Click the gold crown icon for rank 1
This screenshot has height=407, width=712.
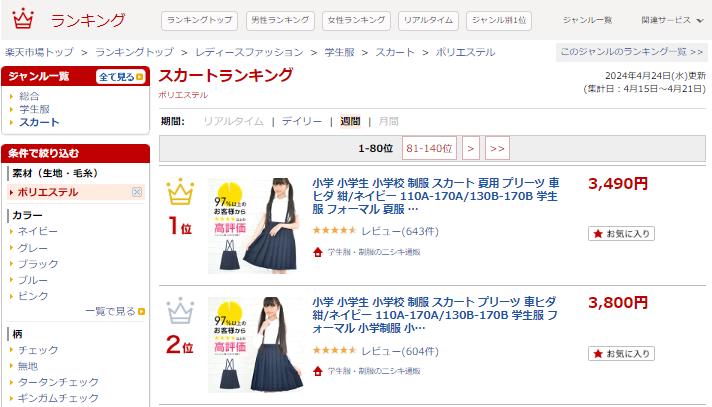tap(180, 192)
